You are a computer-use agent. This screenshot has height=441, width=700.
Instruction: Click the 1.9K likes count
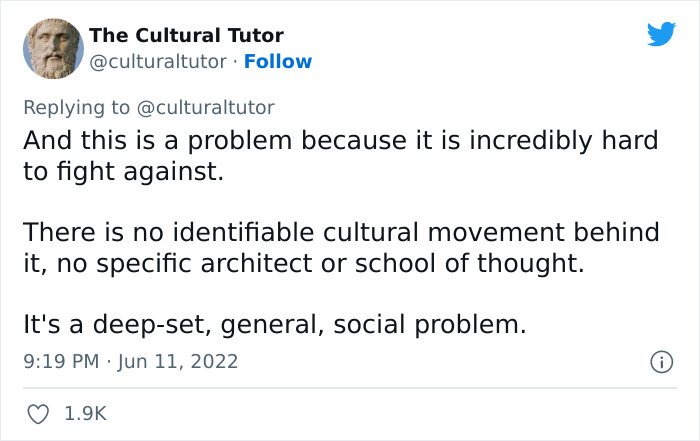pos(86,412)
